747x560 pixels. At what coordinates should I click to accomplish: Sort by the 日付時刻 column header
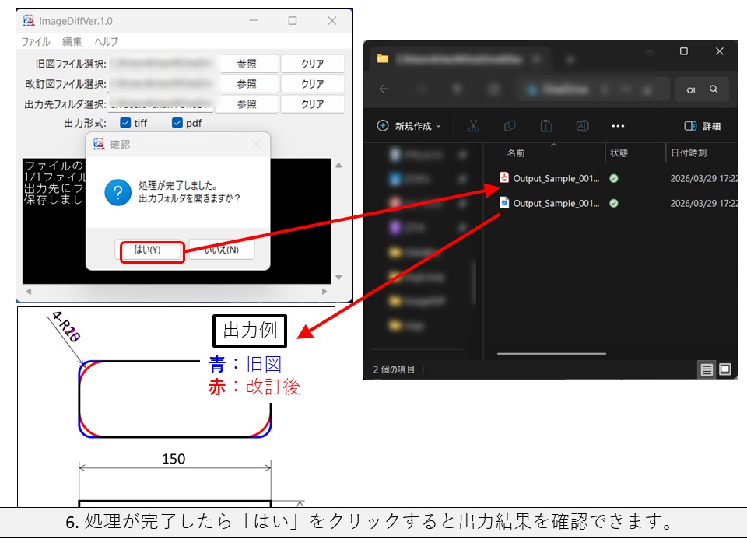(689, 153)
